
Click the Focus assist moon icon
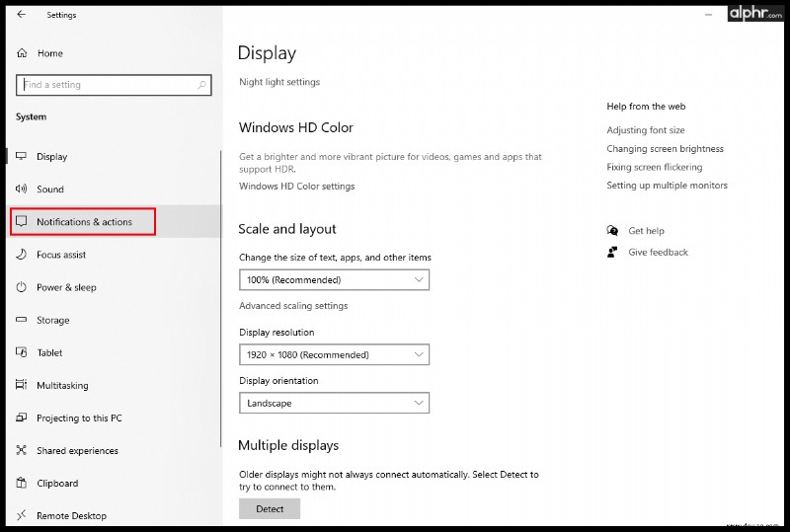click(x=21, y=255)
